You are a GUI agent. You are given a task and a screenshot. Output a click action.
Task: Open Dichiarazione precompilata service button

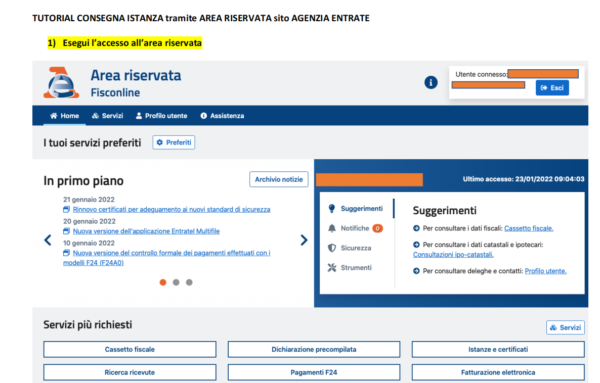pos(314,349)
